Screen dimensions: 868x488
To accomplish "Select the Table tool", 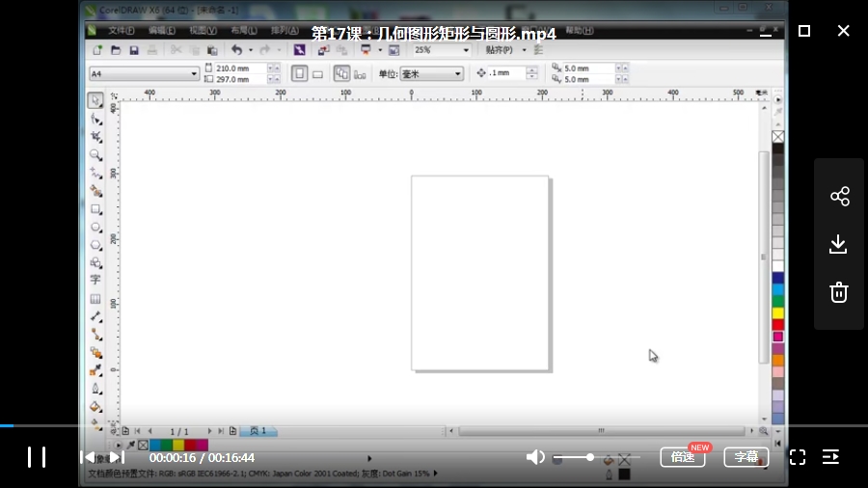I will coord(95,299).
